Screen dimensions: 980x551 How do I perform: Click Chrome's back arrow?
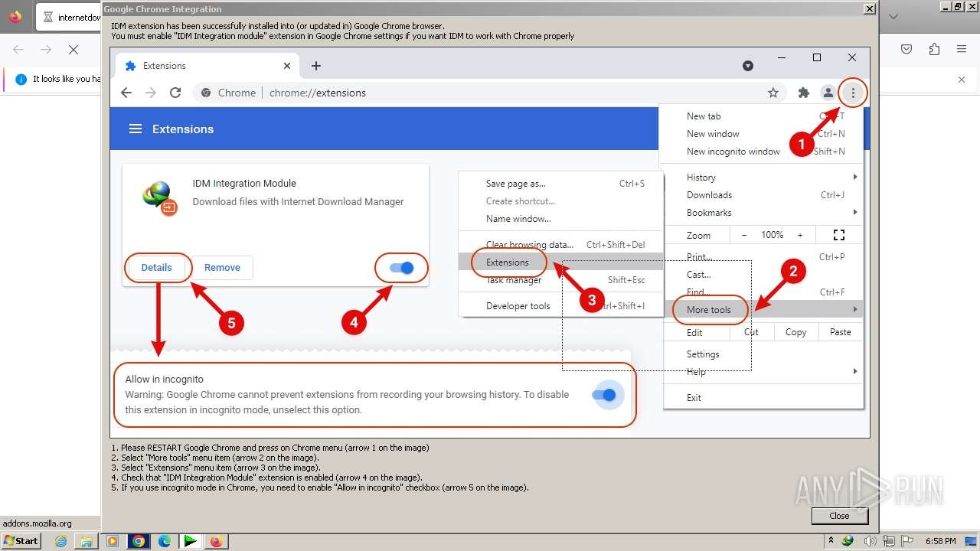click(126, 93)
